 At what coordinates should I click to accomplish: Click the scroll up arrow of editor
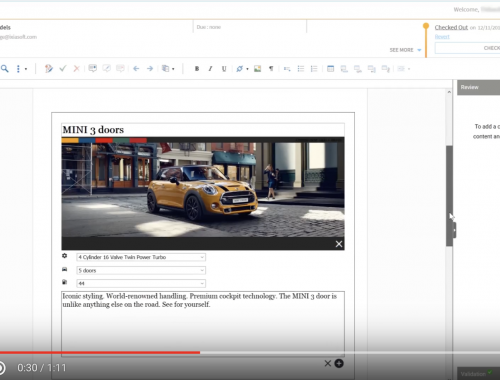click(449, 92)
